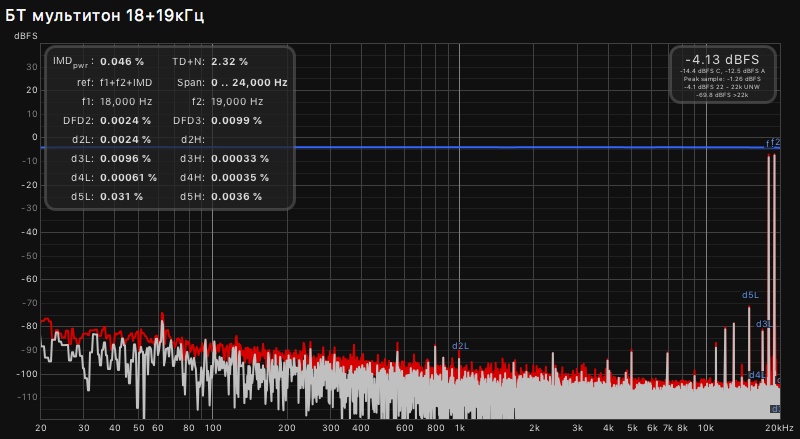Click the -20 tick on the dBFS axis
800x439 pixels.
30,185
